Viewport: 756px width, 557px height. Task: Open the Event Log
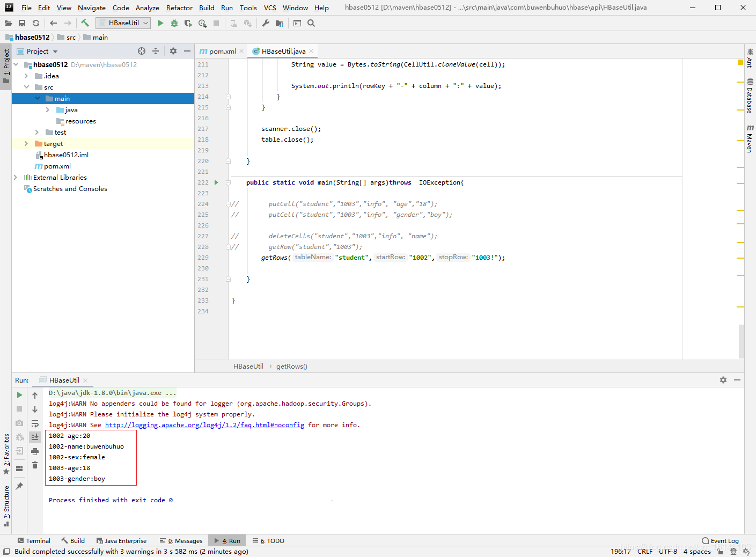(720, 541)
